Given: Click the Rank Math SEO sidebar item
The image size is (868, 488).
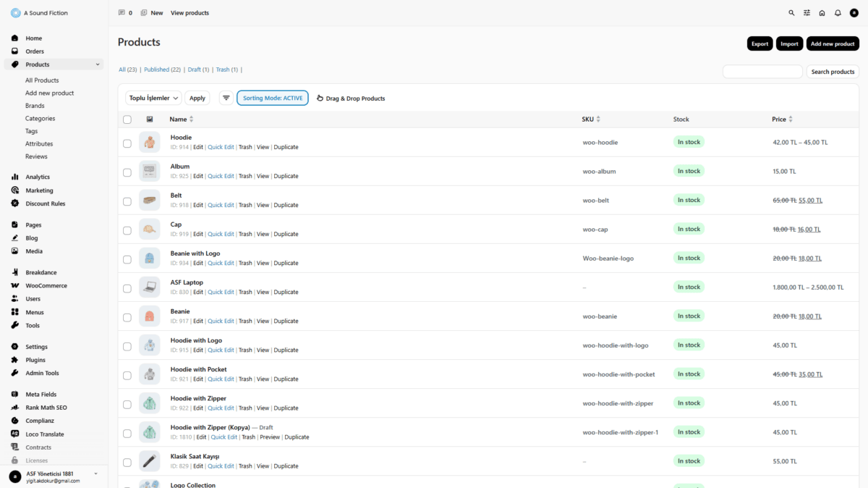Looking at the screenshot, I should point(46,408).
